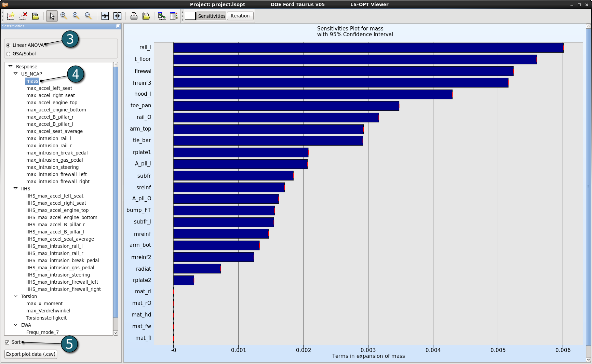
Task: Select max_accel_B_pillar_r response
Action: tap(50, 117)
